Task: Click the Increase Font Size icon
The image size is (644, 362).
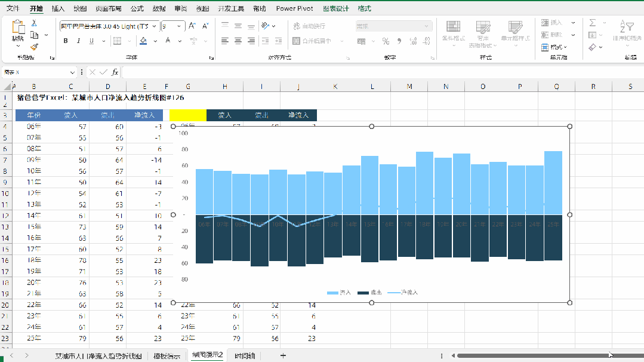Action: (x=192, y=26)
